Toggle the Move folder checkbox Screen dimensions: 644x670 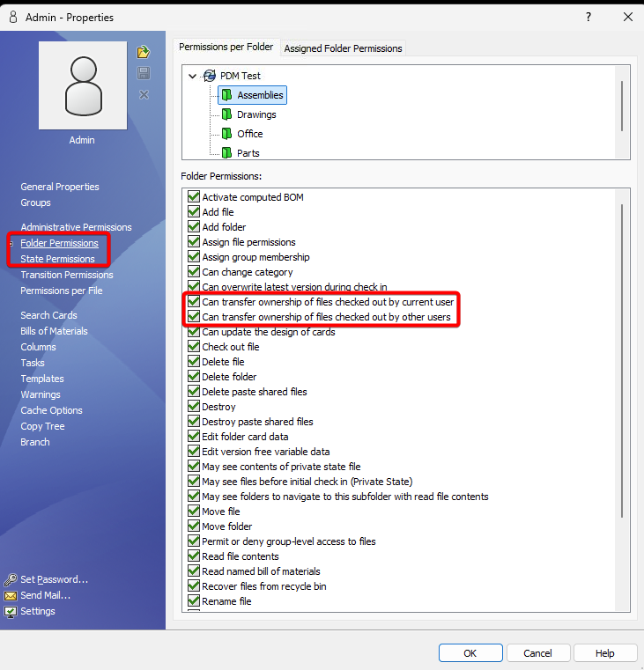pos(194,526)
